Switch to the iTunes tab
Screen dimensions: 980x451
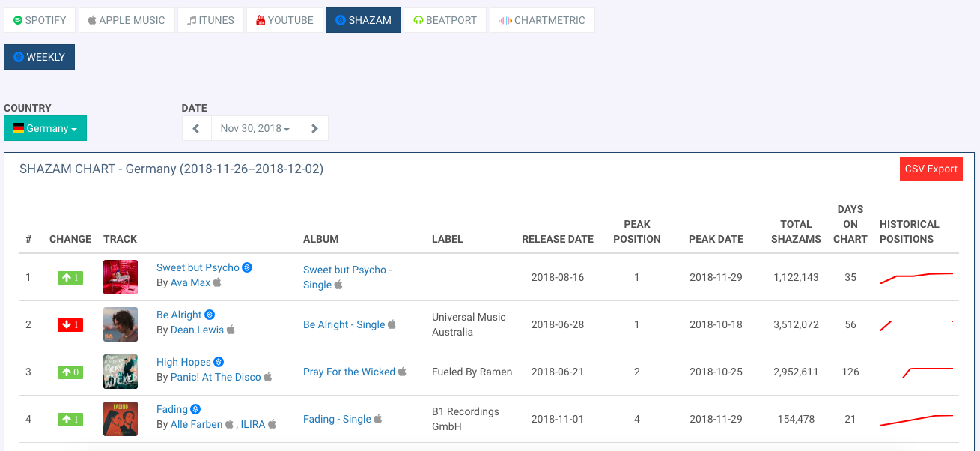click(x=210, y=20)
